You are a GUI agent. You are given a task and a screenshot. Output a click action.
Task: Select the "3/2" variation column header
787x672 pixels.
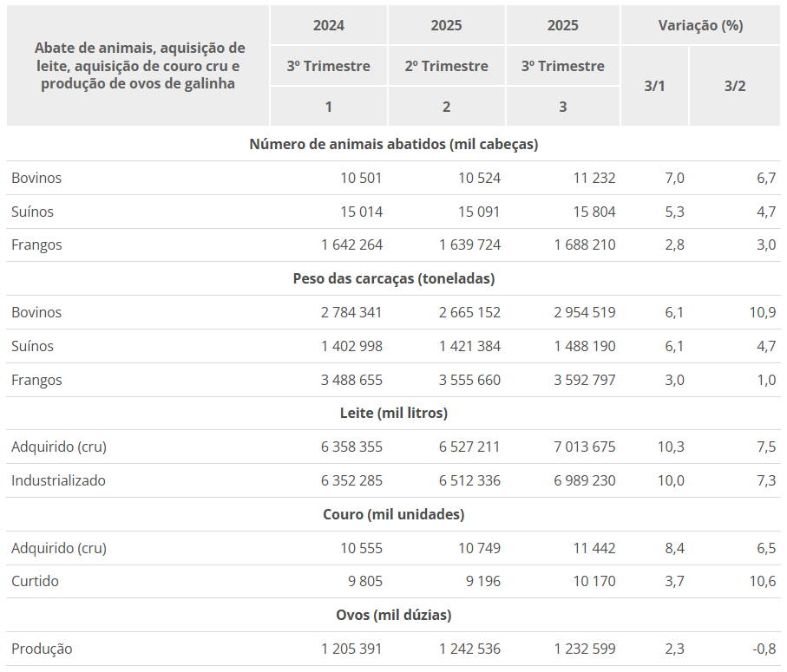pyautogui.click(x=734, y=87)
